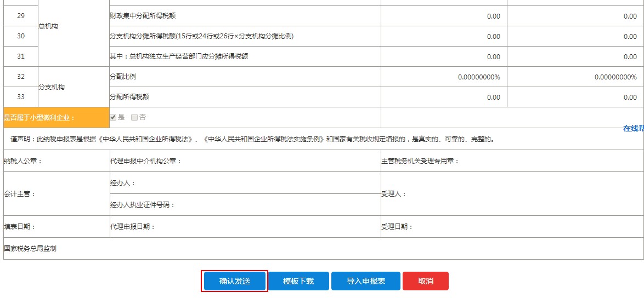Click the 是否属于小型微利企业 orange label

57,117
